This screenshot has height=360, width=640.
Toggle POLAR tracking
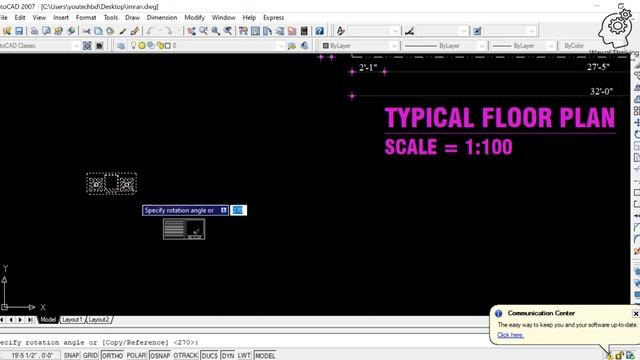136,356
